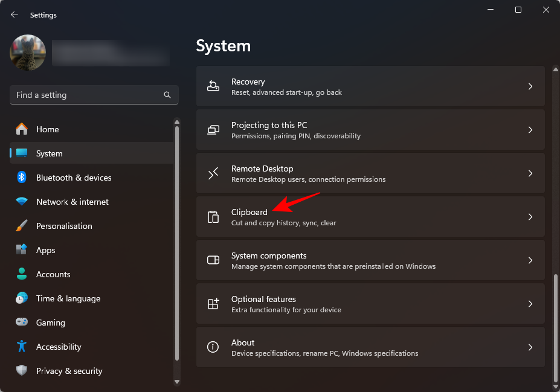
Task: Expand Recovery settings via its chevron
Action: 530,86
